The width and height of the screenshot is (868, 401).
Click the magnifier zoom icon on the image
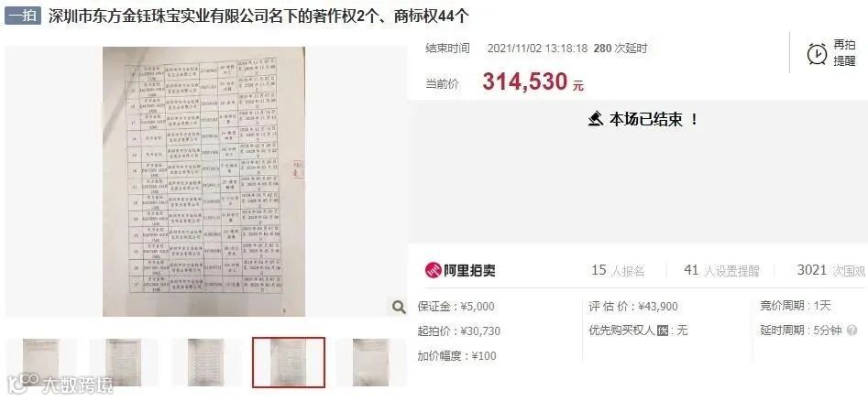399,307
